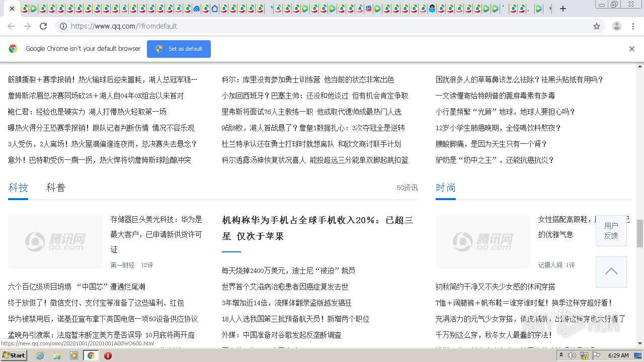
Task: Open article T恤+阔腿裤+帆布鞋=谁穿谁时髦
Action: coord(524,303)
